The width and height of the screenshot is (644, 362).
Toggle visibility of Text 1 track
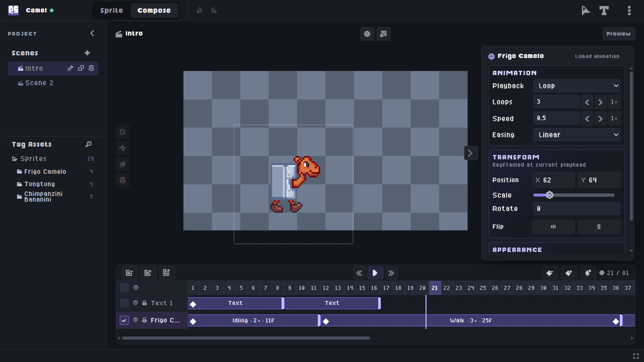point(136,303)
